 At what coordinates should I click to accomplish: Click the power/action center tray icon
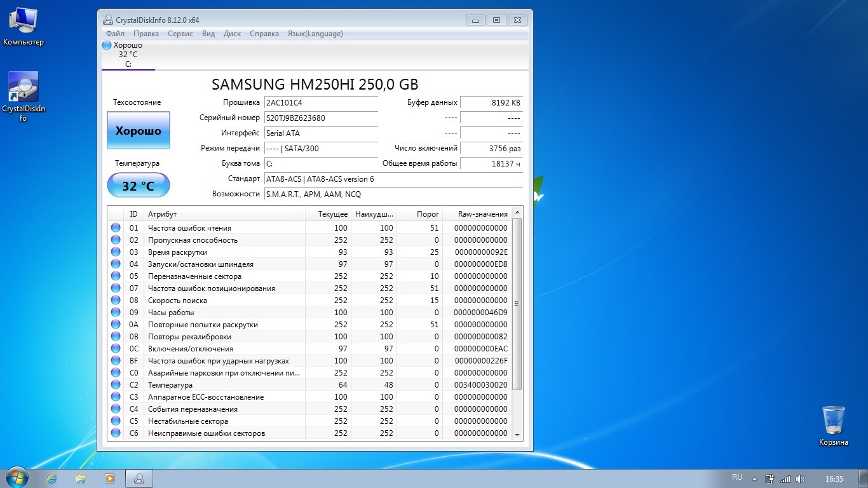pos(770,479)
